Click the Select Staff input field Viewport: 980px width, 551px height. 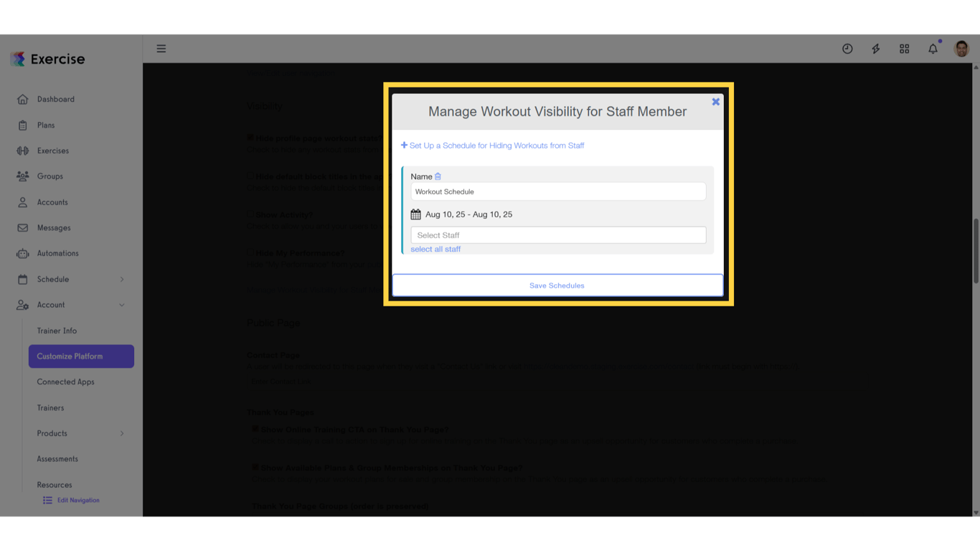[557, 235]
